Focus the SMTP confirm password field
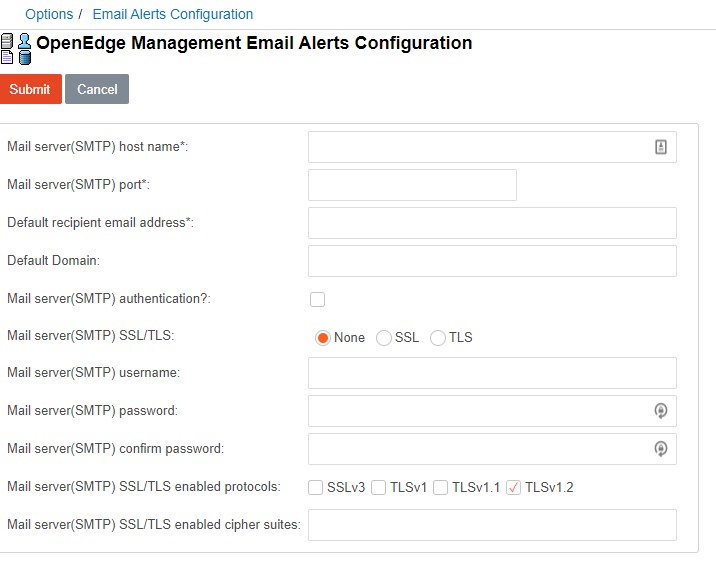The width and height of the screenshot is (716, 571). click(x=492, y=449)
